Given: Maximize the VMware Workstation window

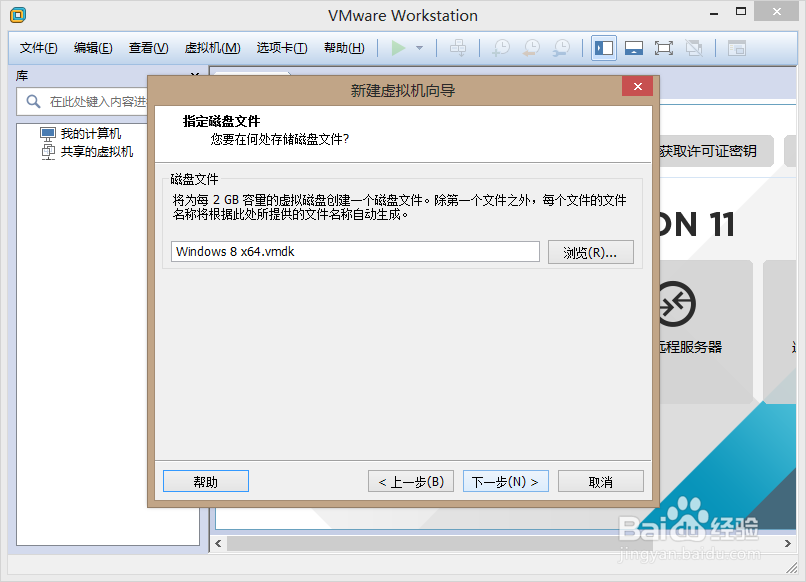Looking at the screenshot, I should (x=741, y=11).
